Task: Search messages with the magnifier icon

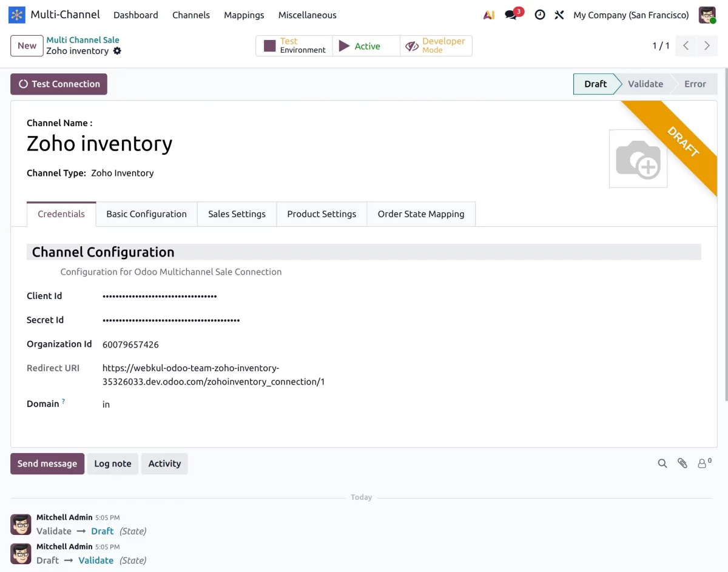Action: click(662, 463)
